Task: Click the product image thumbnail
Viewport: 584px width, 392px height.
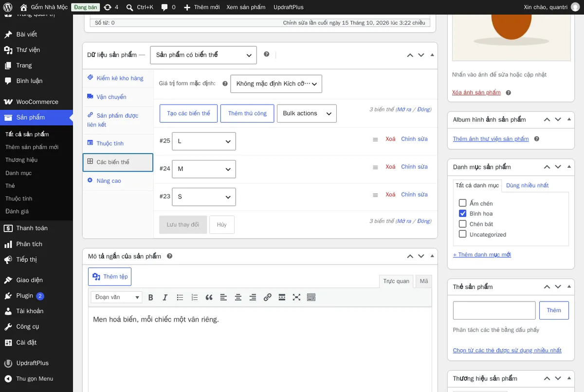Action: click(x=511, y=37)
